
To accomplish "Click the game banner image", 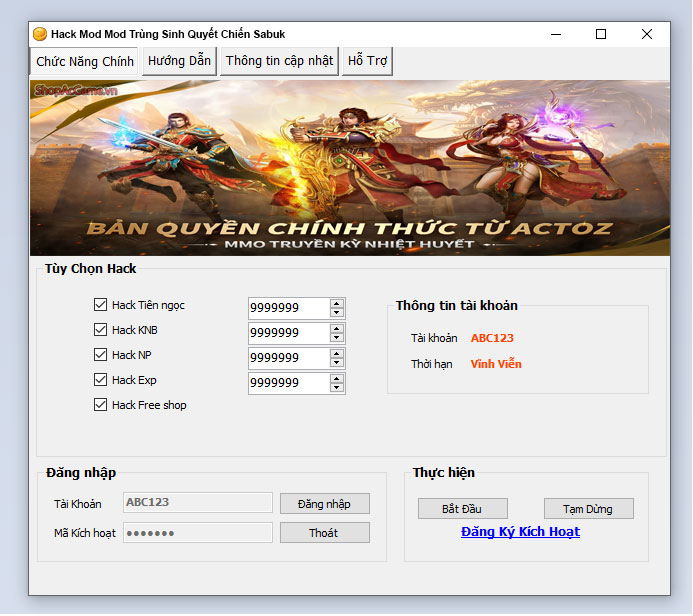I will coord(350,168).
